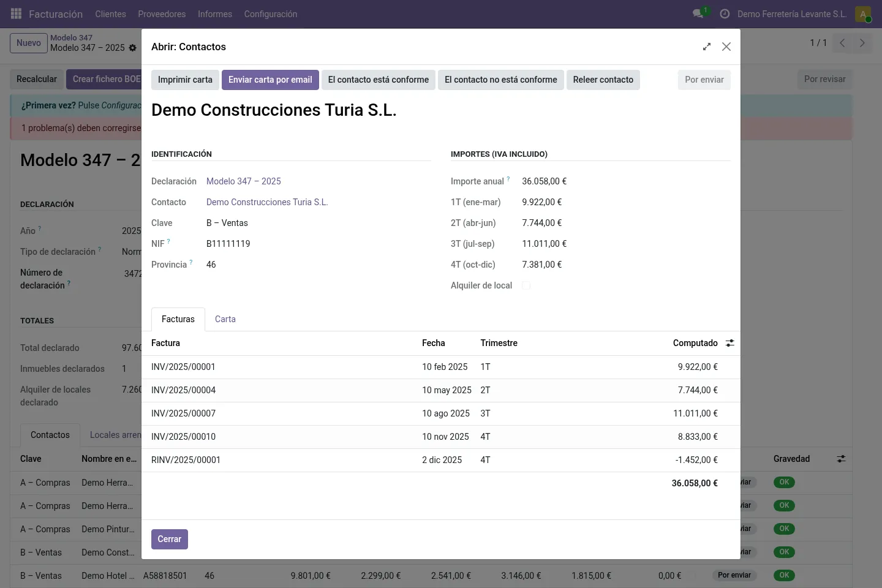Open invoice table column settings icon
The height and width of the screenshot is (588, 882).
pos(730,343)
